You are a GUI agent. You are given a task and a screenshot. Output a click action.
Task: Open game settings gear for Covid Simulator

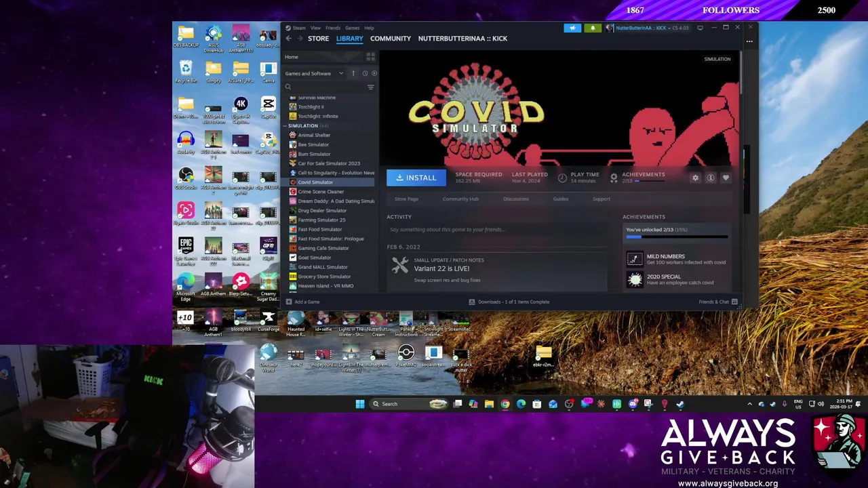tap(695, 178)
